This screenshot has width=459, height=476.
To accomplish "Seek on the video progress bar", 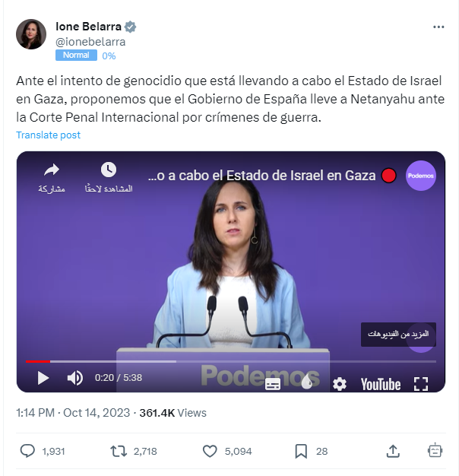I will (x=231, y=361).
